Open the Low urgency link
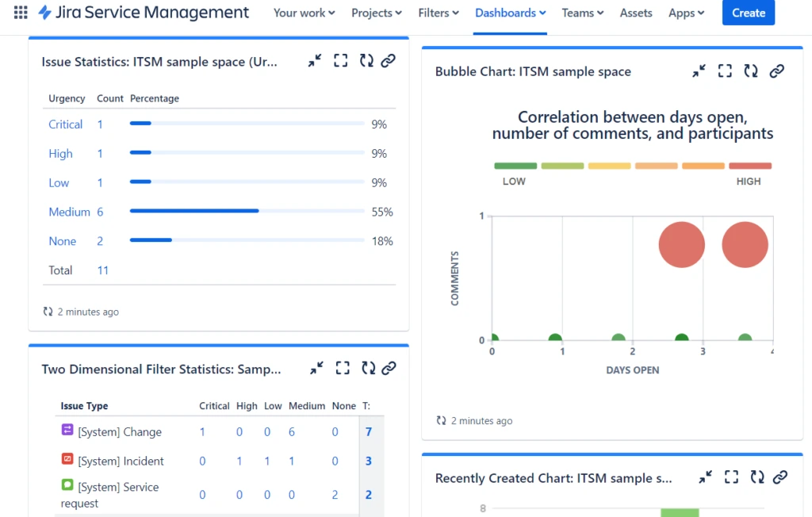This screenshot has width=812, height=517. point(59,183)
